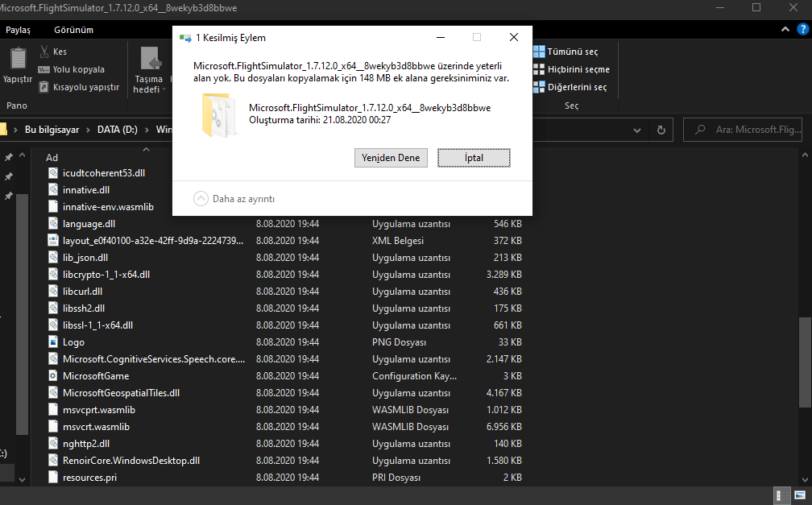Click XML Belgesi type cell
This screenshot has width=812, height=505.
398,240
